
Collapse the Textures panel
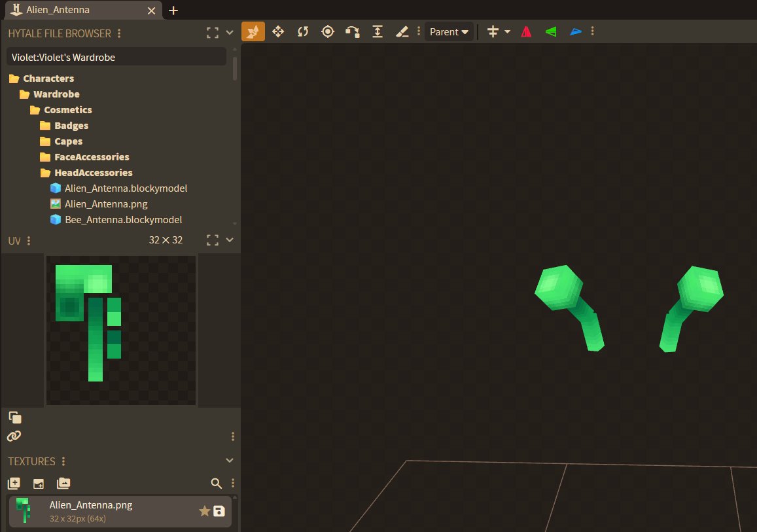pos(230,461)
